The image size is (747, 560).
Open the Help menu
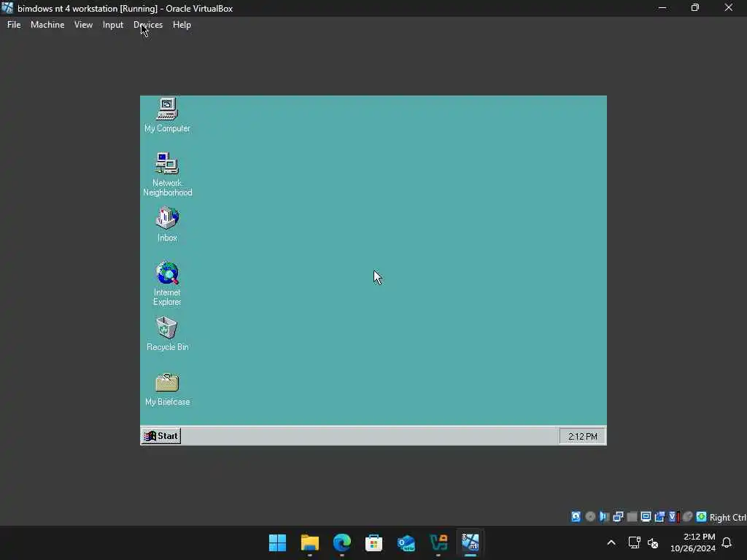pos(182,25)
